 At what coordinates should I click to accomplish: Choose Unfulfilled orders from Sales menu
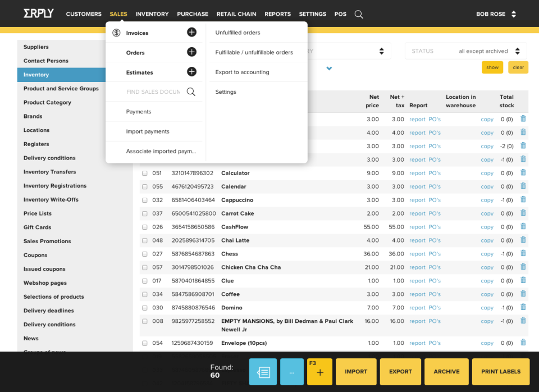(237, 33)
